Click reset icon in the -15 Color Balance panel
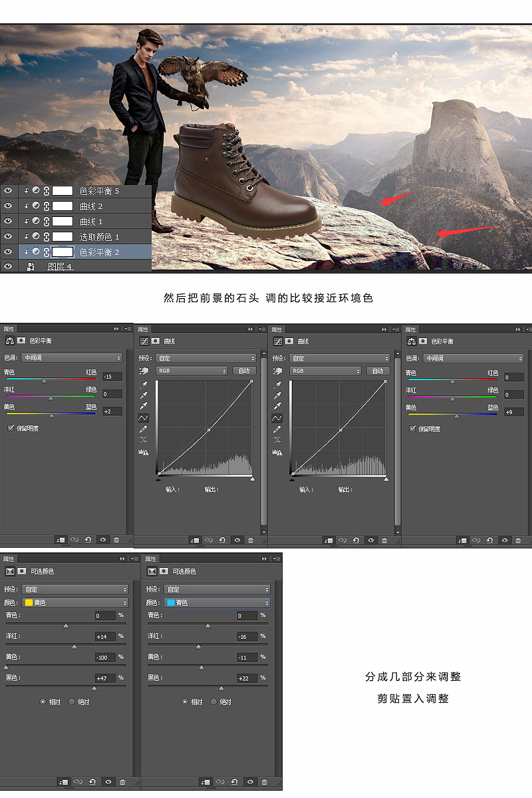This screenshot has width=532, height=798. (88, 540)
